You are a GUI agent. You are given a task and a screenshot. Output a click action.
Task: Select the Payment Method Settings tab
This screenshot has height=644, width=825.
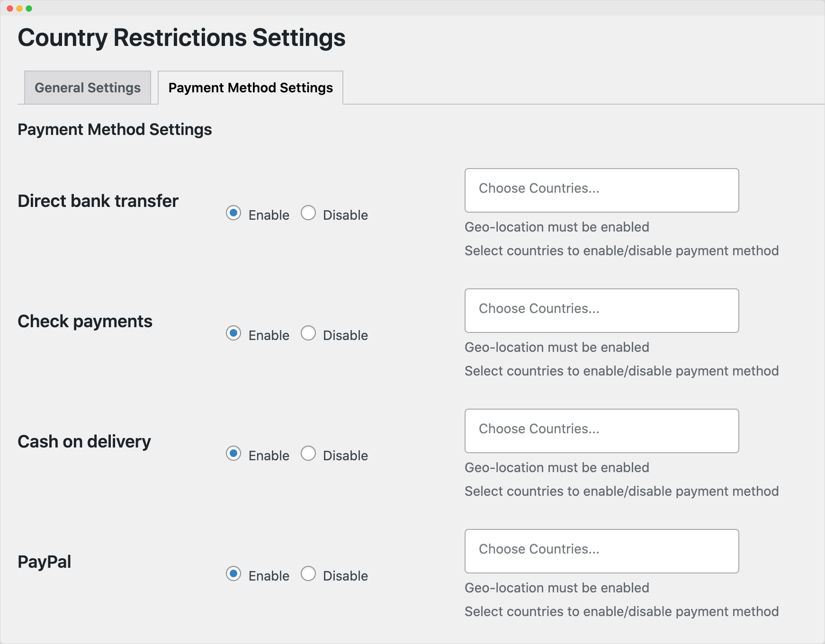click(x=251, y=88)
